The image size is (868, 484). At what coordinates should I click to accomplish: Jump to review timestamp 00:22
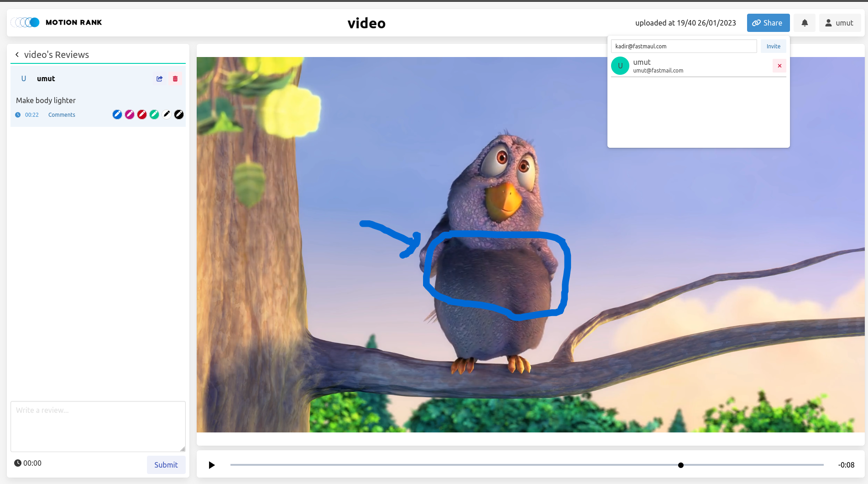pyautogui.click(x=32, y=115)
